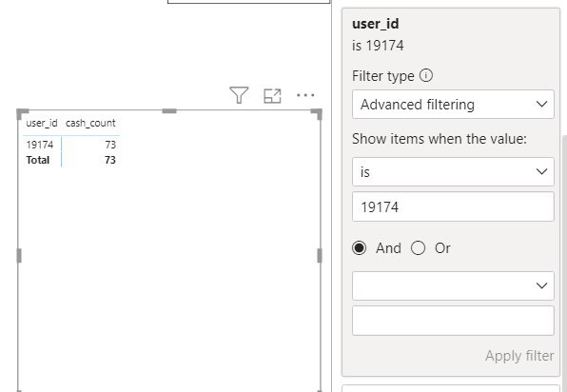Click the Apply filter button
This screenshot has height=392, width=567.
tap(519, 356)
